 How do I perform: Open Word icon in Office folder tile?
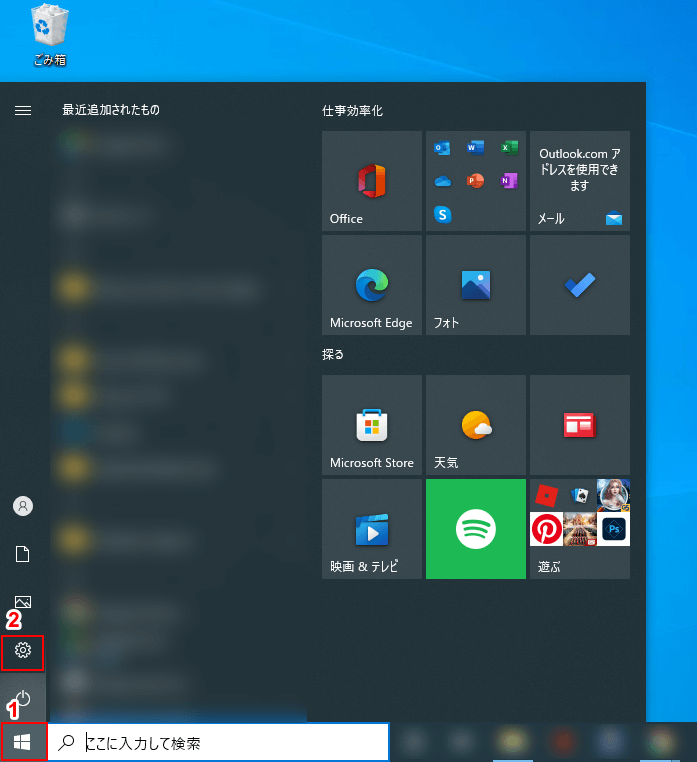pos(475,147)
